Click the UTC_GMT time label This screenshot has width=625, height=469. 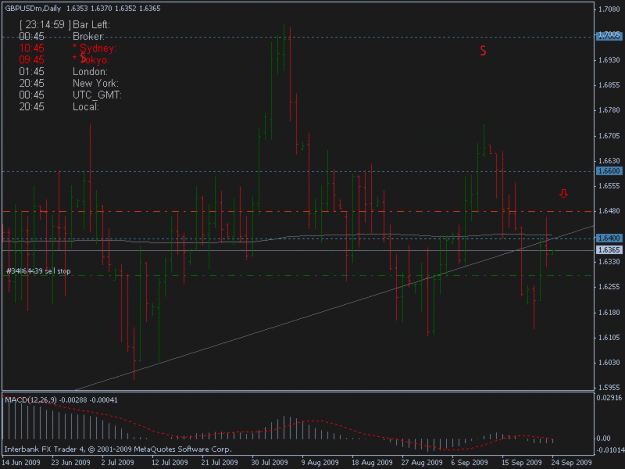click(97, 95)
